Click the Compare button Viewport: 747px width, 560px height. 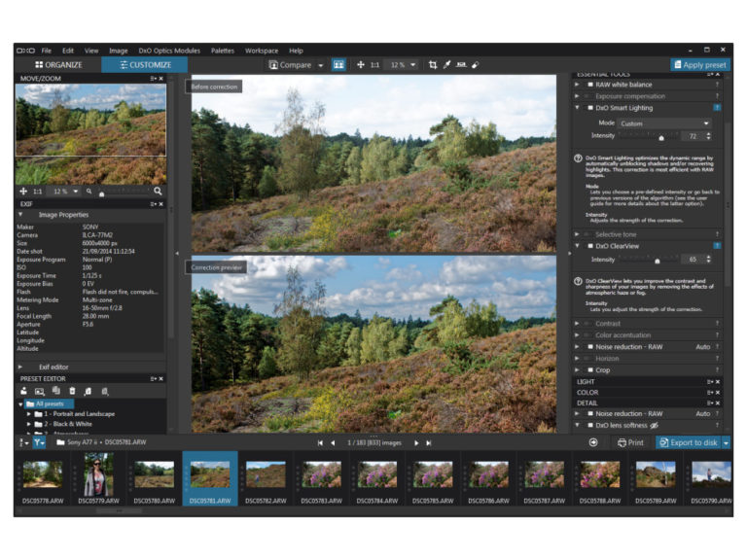[x=290, y=65]
